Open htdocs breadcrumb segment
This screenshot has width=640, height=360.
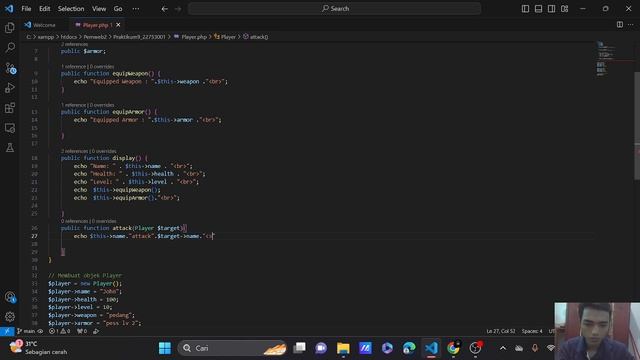click(x=69, y=37)
